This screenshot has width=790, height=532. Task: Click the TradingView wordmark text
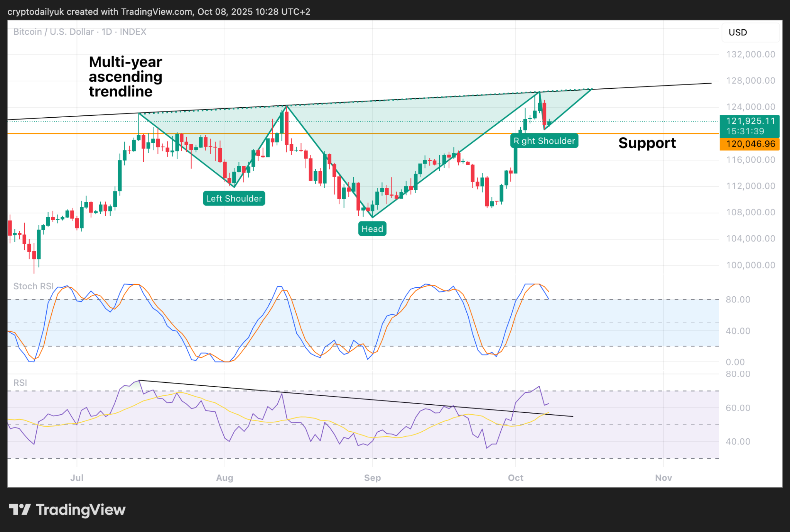81,510
